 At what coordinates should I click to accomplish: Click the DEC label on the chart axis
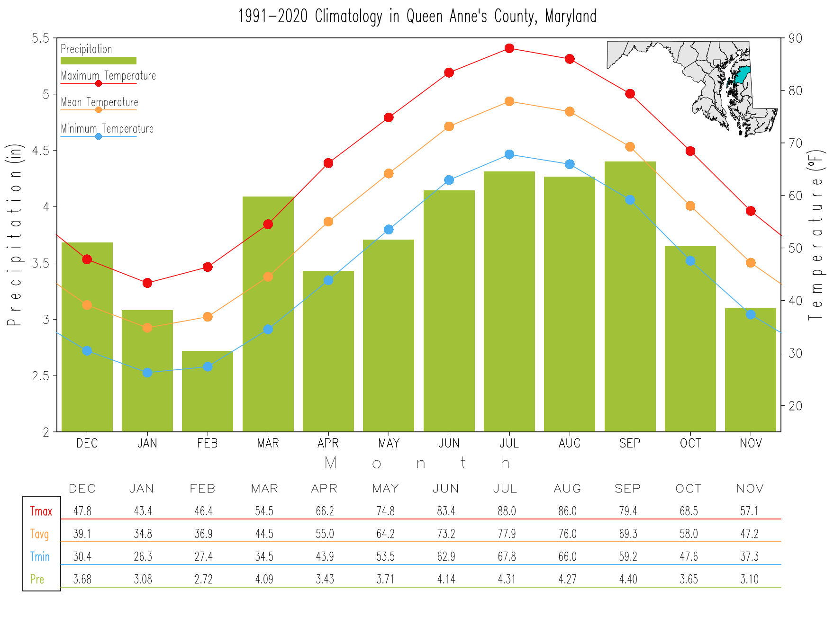click(x=87, y=443)
